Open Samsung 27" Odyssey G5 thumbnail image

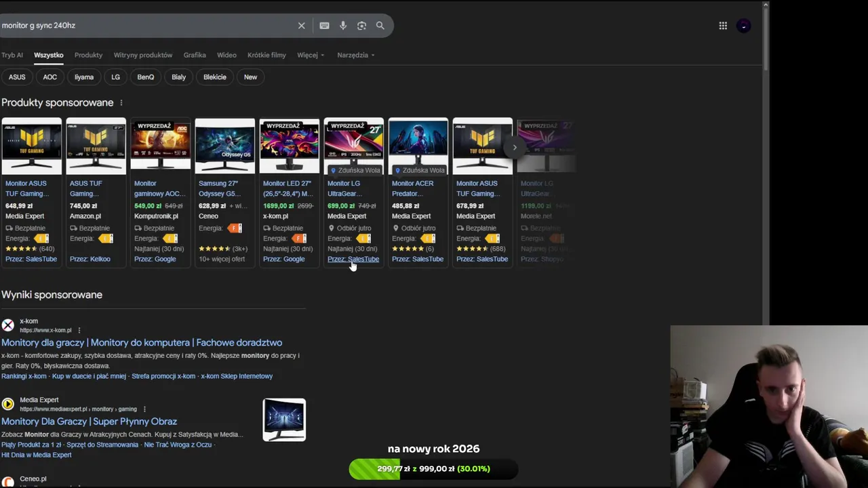tap(225, 146)
